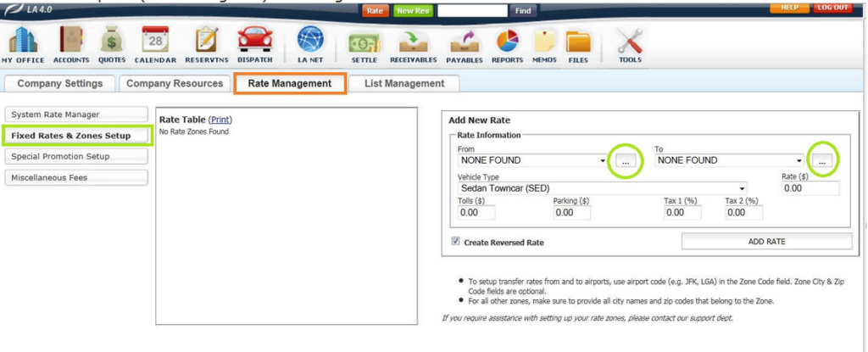Open the Tools wrench icon

[x=630, y=41]
